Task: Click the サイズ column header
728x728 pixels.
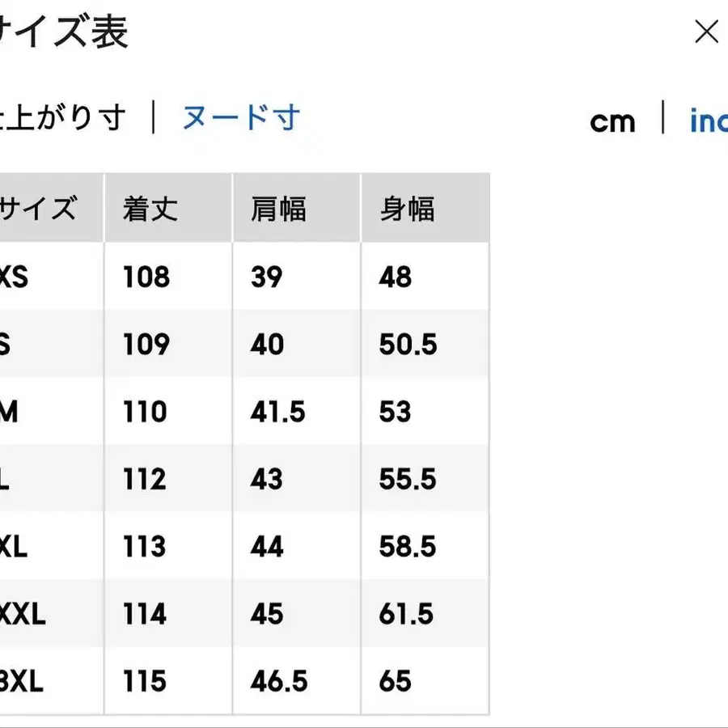Action: tap(39, 210)
